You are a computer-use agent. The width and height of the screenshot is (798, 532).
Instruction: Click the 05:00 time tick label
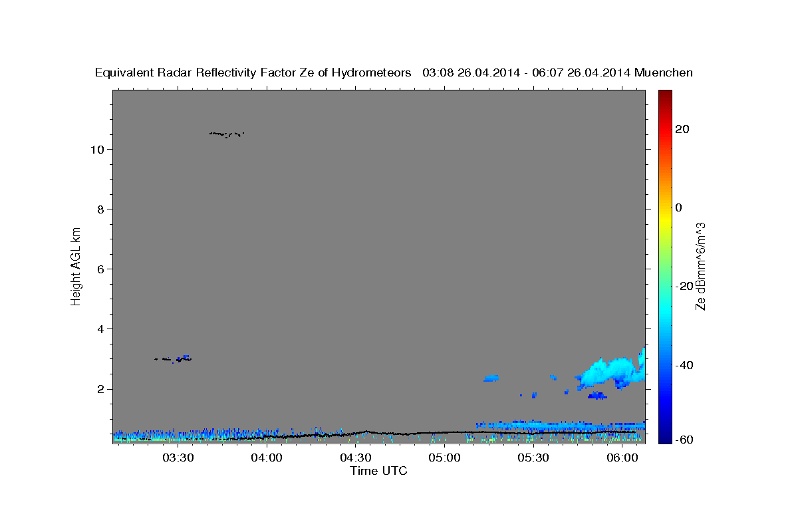(x=445, y=458)
